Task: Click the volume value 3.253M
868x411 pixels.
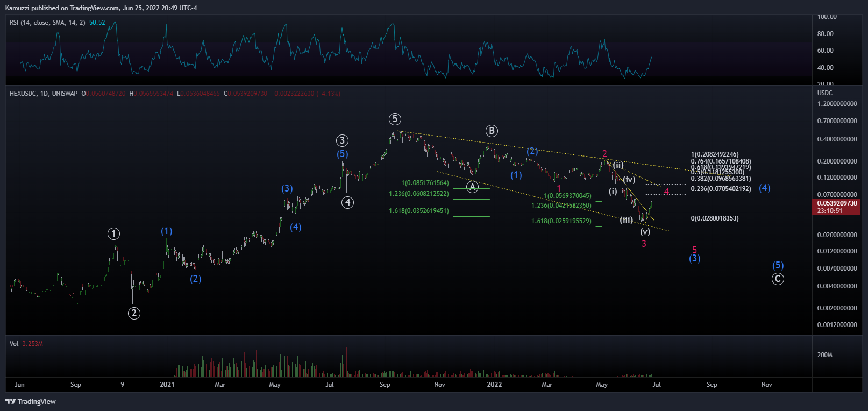Action: click(32, 344)
